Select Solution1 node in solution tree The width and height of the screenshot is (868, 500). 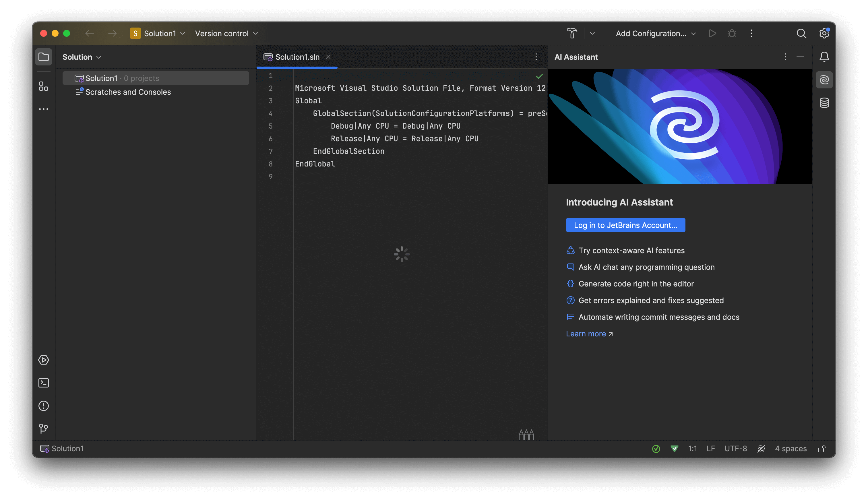pyautogui.click(x=156, y=78)
